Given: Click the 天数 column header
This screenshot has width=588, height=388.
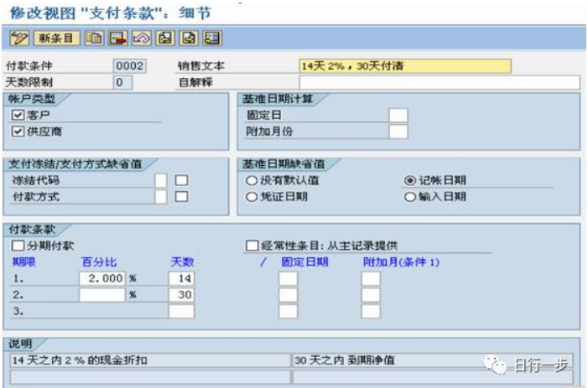Looking at the screenshot, I should [x=182, y=262].
